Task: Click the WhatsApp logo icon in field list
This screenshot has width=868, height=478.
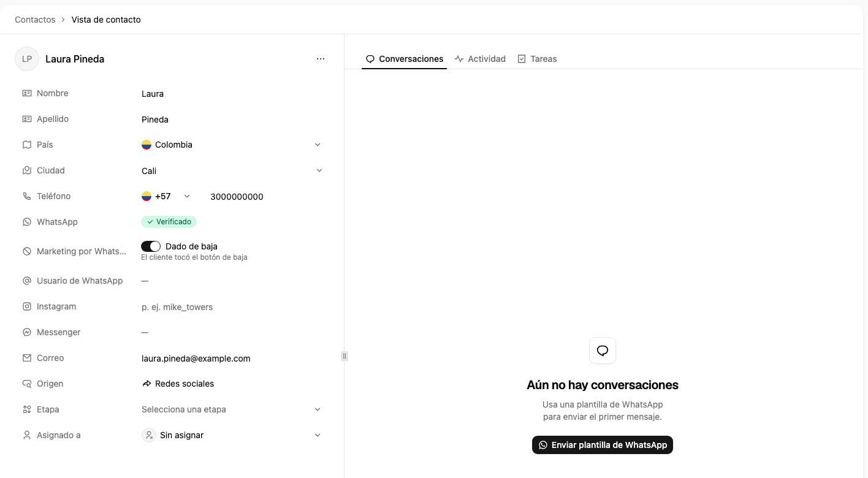Action: click(27, 222)
